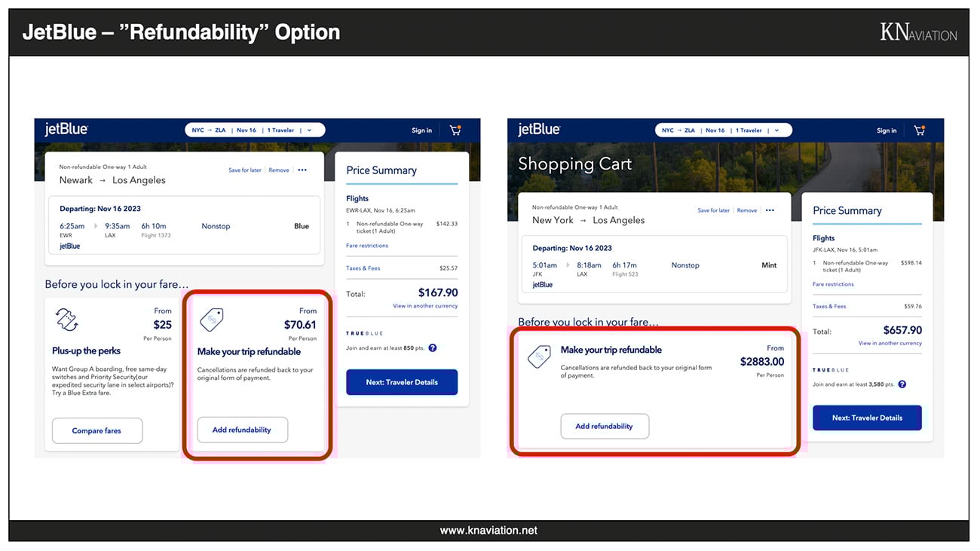Screen dimensions: 980x551
Task: Click the $25 Plus-up the perks price
Action: pyautogui.click(x=162, y=325)
